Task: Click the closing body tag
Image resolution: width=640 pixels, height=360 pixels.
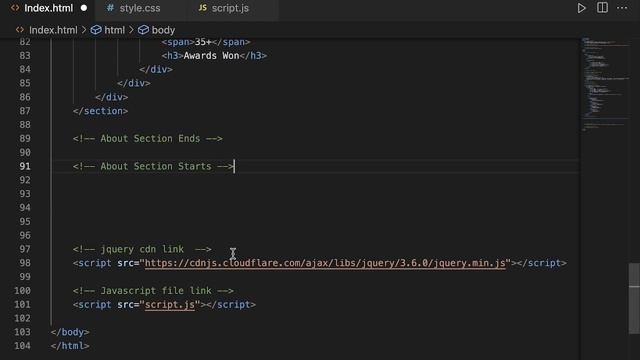Action: [x=70, y=332]
